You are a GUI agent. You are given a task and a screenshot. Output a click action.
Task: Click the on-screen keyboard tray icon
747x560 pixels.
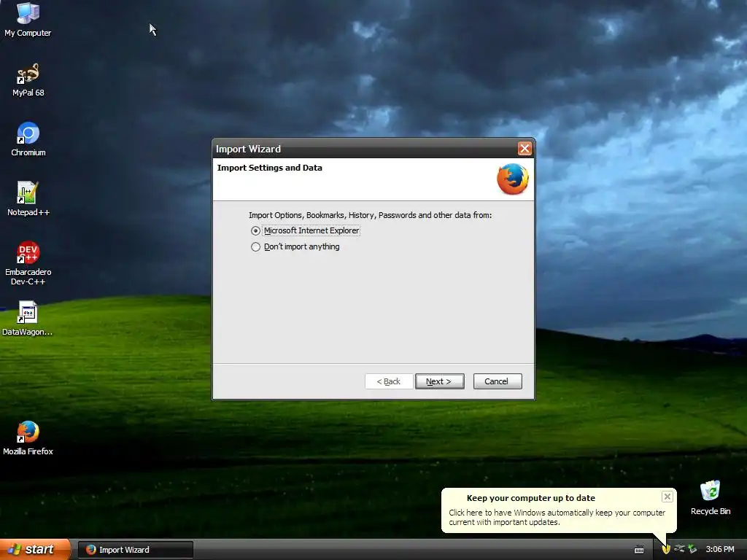tap(639, 550)
